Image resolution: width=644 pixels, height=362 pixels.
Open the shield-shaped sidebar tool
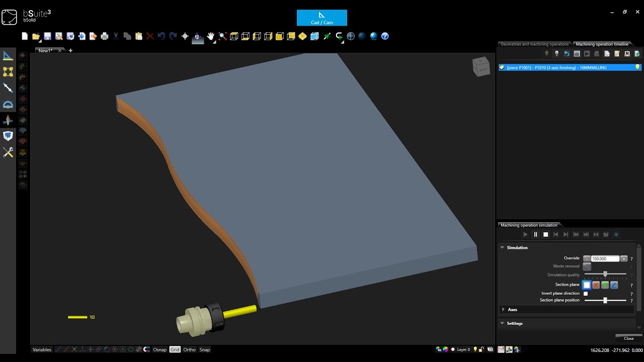(x=8, y=136)
